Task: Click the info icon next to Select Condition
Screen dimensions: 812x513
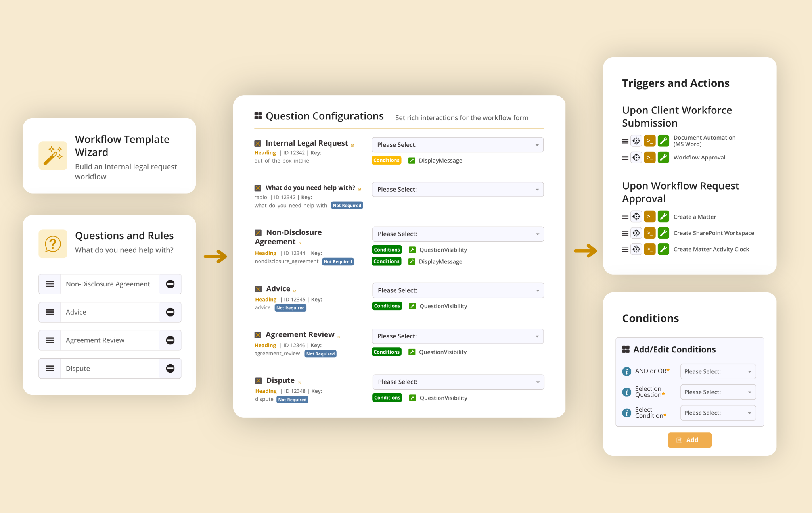Action: point(627,413)
